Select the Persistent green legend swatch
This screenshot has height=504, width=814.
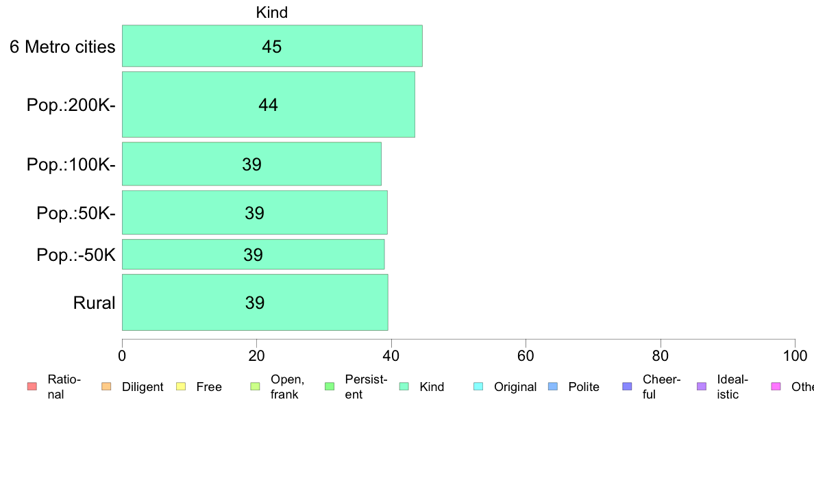tap(330, 386)
